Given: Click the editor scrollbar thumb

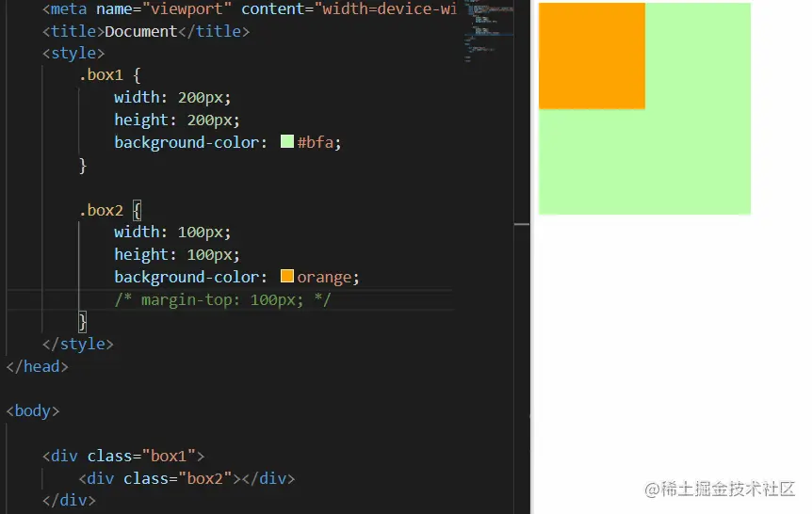Looking at the screenshot, I should tap(522, 224).
